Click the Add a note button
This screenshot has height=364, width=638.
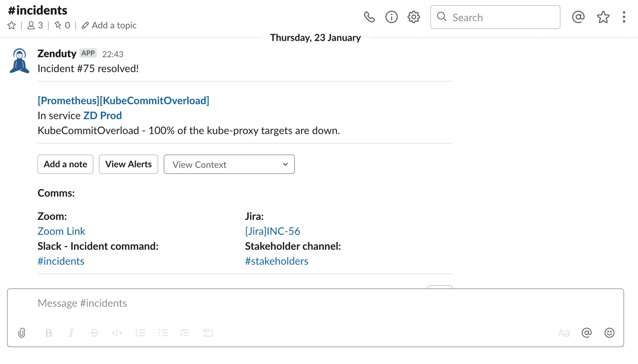[65, 164]
